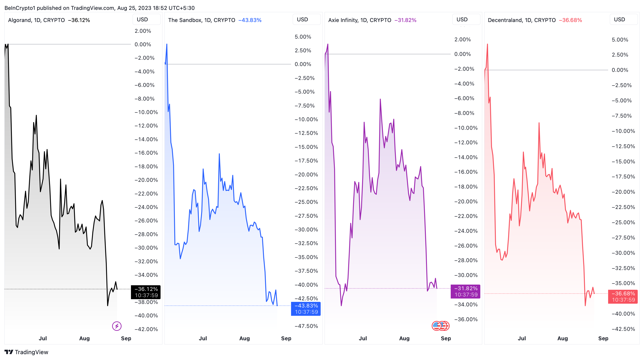Open the USD currency dropdown on Algorand chart
Viewport: 644px width, 360px height.
click(146, 20)
